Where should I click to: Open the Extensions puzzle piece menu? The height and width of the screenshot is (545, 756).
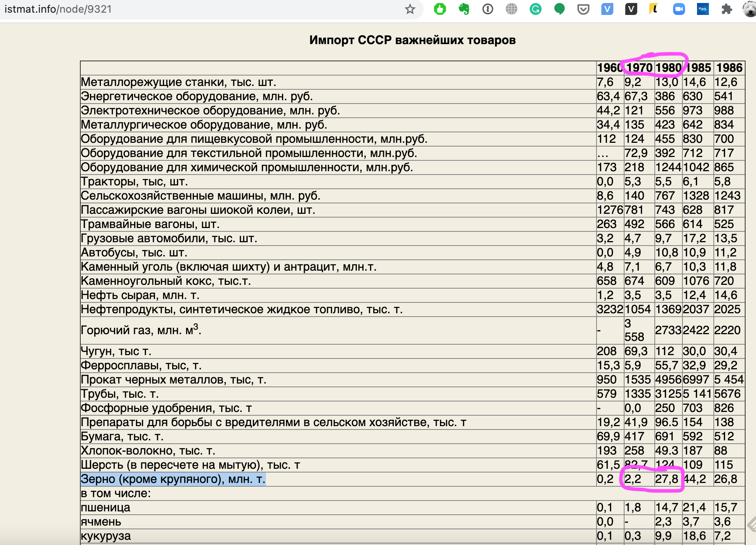[x=726, y=9]
